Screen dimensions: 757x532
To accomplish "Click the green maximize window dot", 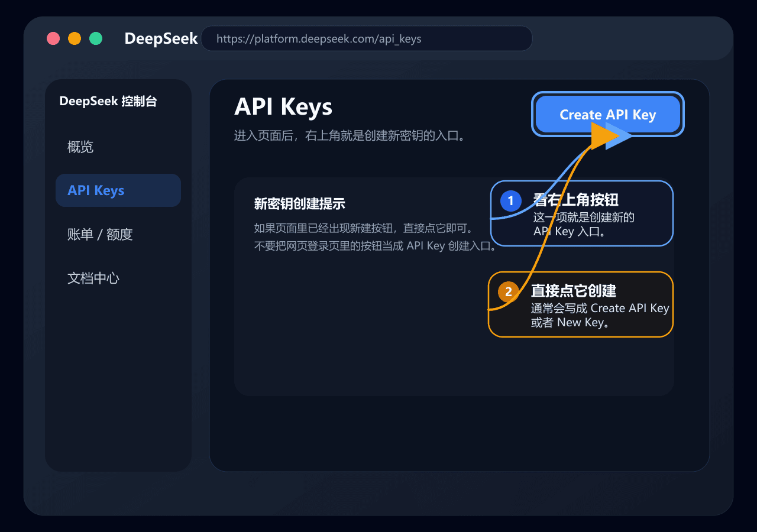I will (96, 38).
